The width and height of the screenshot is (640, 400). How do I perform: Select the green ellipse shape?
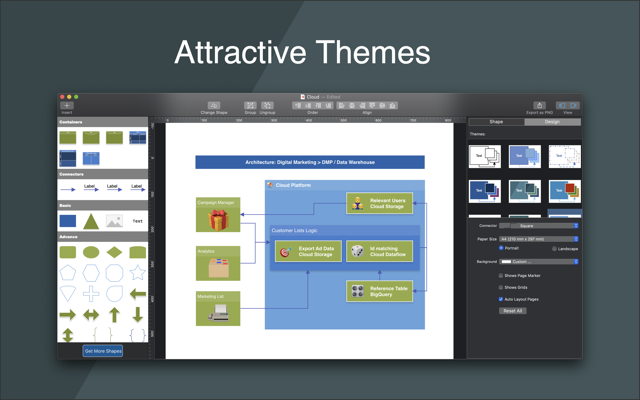pyautogui.click(x=91, y=252)
